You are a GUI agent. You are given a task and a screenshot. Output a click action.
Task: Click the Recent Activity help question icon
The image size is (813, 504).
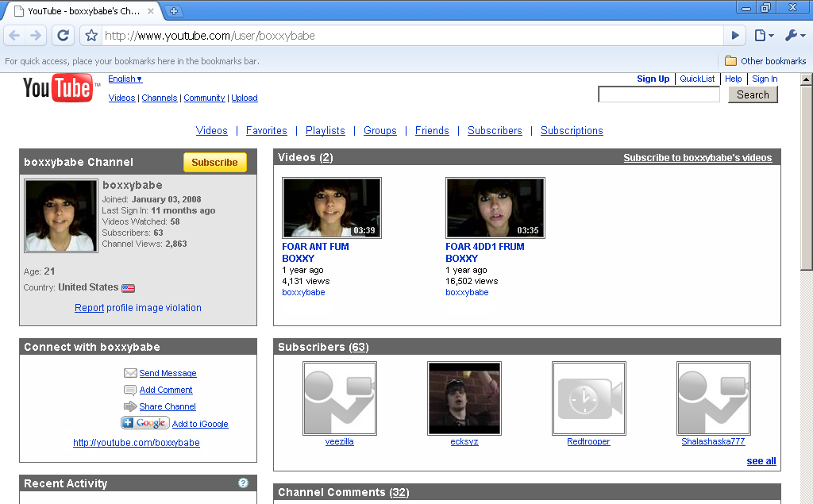(x=243, y=483)
